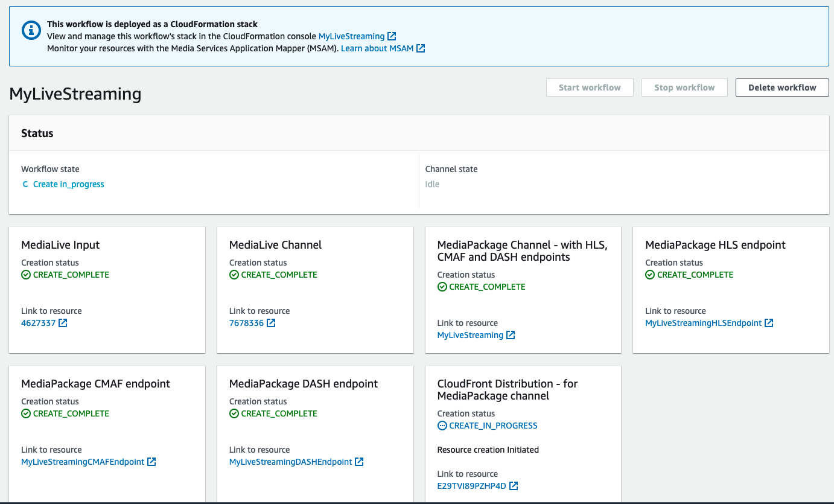Click the Idle channel state value
Screen dimensions: 834x504
point(432,184)
